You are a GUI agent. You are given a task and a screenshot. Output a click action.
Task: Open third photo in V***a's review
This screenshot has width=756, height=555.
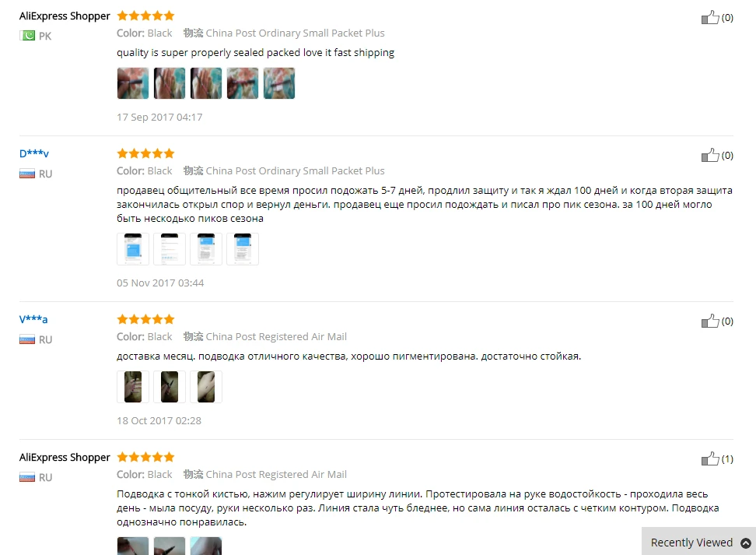pyautogui.click(x=206, y=387)
